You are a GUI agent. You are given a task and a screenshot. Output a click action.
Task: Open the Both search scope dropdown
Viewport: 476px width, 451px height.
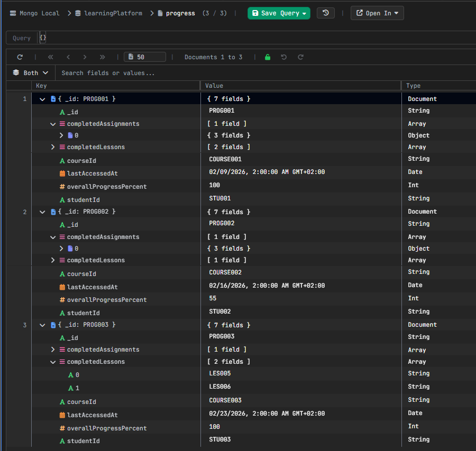(x=31, y=73)
